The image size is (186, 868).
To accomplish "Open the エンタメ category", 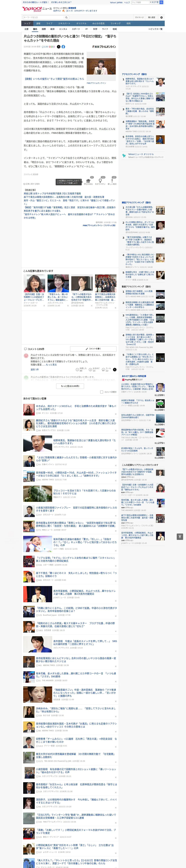I will pyautogui.click(x=63, y=29).
